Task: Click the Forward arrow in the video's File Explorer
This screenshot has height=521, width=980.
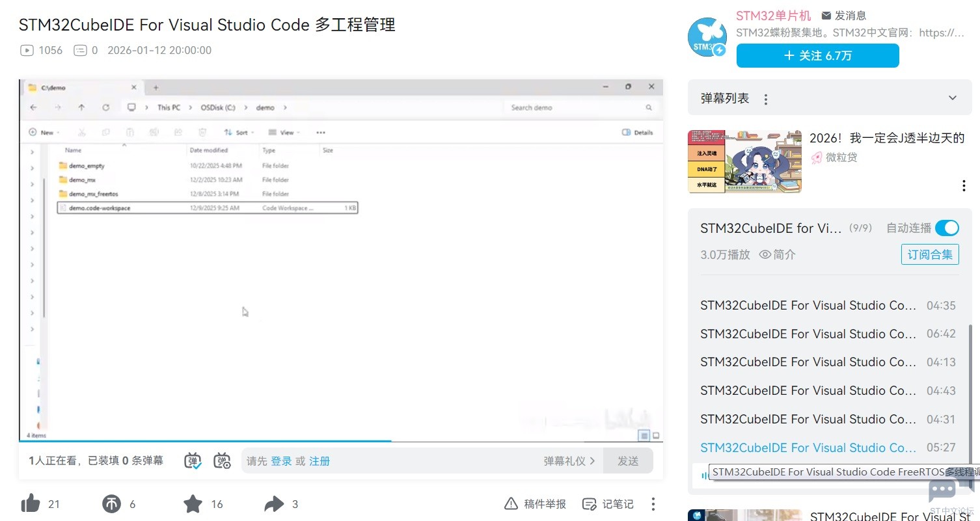Action: click(x=58, y=107)
